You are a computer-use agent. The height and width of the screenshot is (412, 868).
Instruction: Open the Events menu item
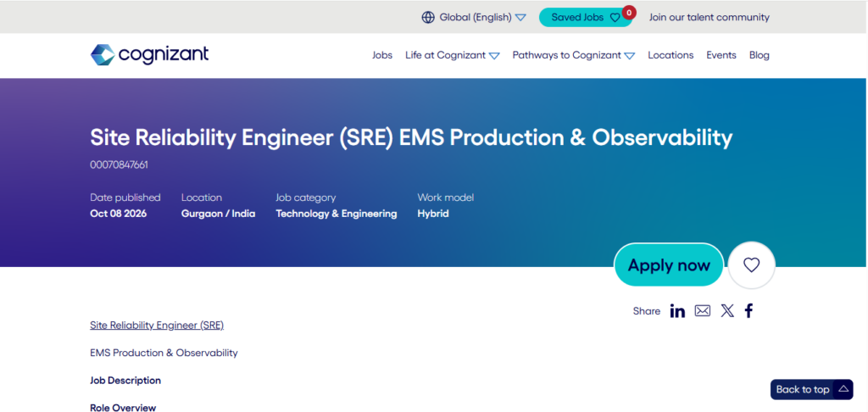(x=721, y=55)
